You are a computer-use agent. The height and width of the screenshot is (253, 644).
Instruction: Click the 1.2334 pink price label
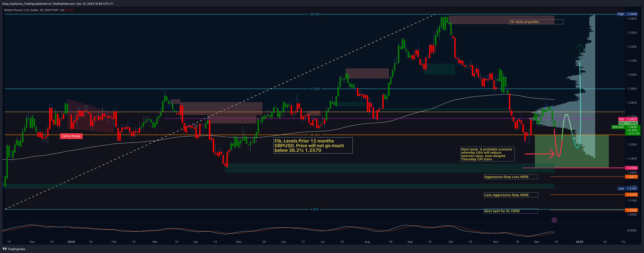[x=631, y=168]
